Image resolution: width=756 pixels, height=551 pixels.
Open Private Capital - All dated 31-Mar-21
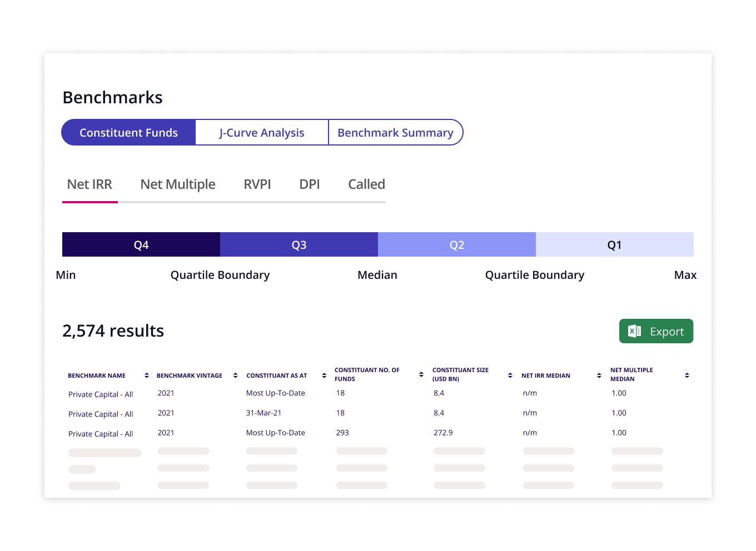(101, 414)
